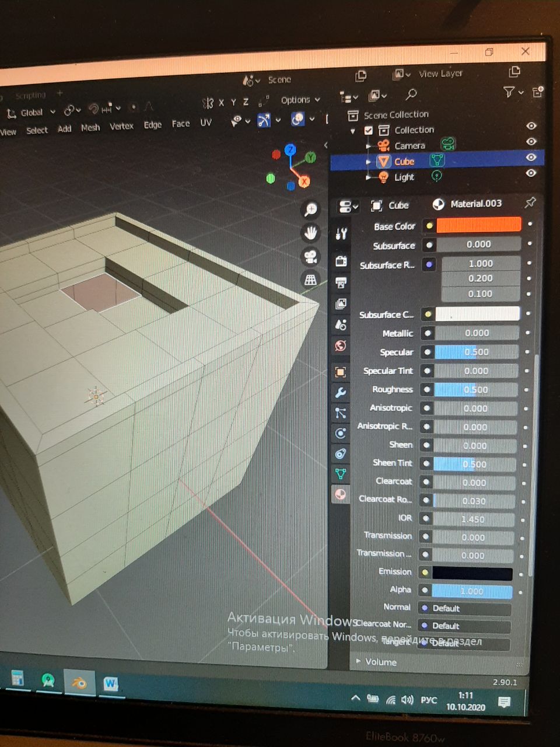Viewport: 560px width, 747px height.
Task: Open the Tool properties tab
Action: [x=341, y=234]
